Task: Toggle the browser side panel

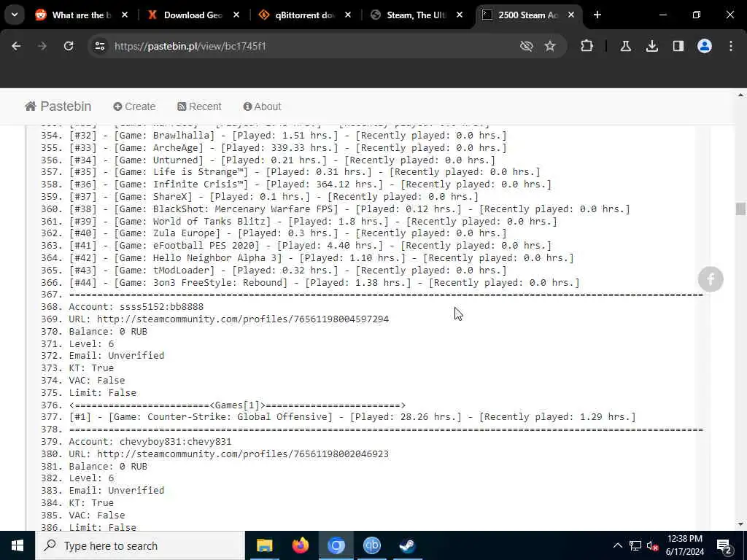Action: point(678,46)
